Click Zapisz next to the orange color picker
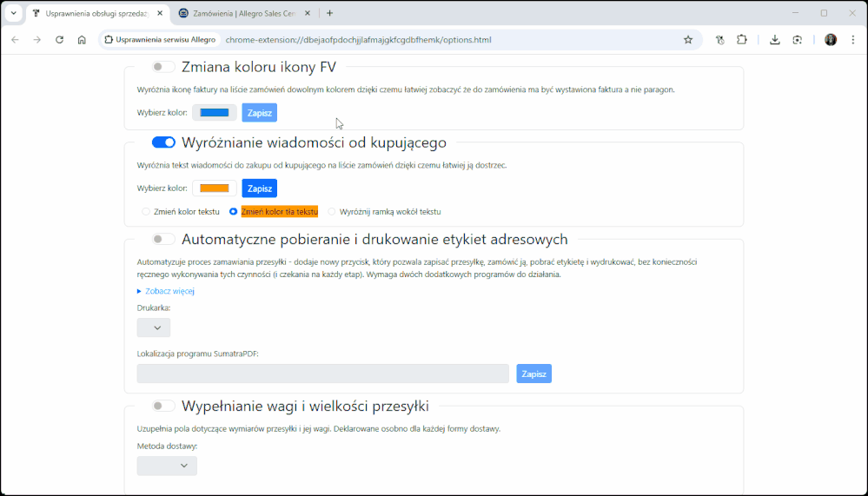Image resolution: width=868 pixels, height=496 pixels. 259,188
